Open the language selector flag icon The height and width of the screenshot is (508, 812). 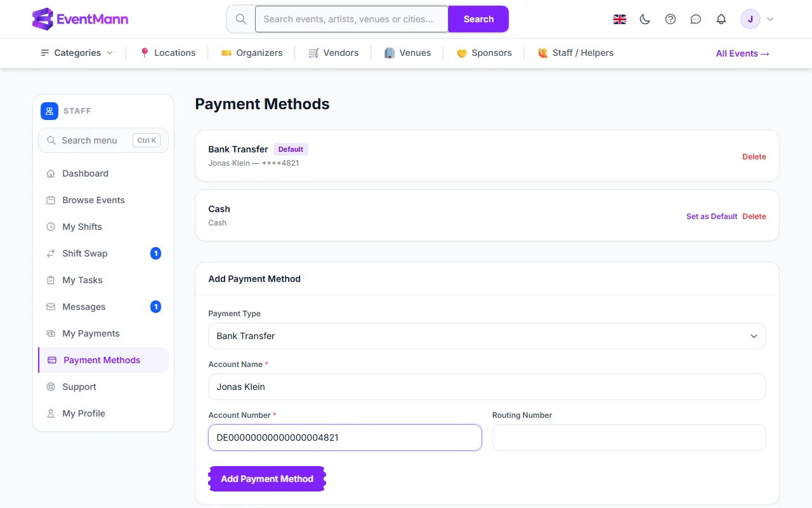tap(620, 19)
